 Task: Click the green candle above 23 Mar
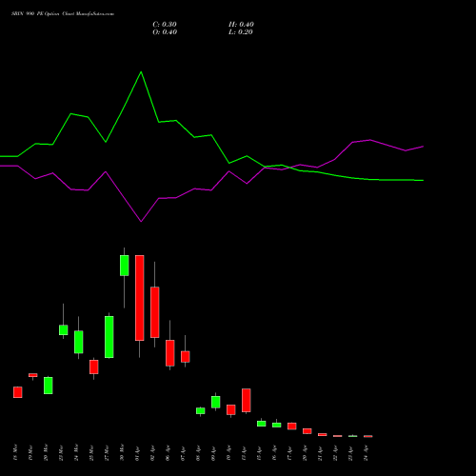click(64, 330)
